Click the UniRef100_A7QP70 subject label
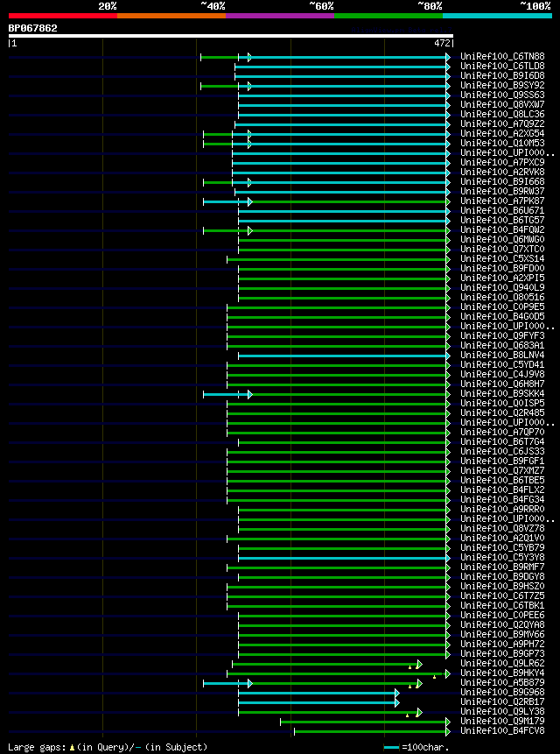The width and height of the screenshot is (560, 754). coord(502,432)
